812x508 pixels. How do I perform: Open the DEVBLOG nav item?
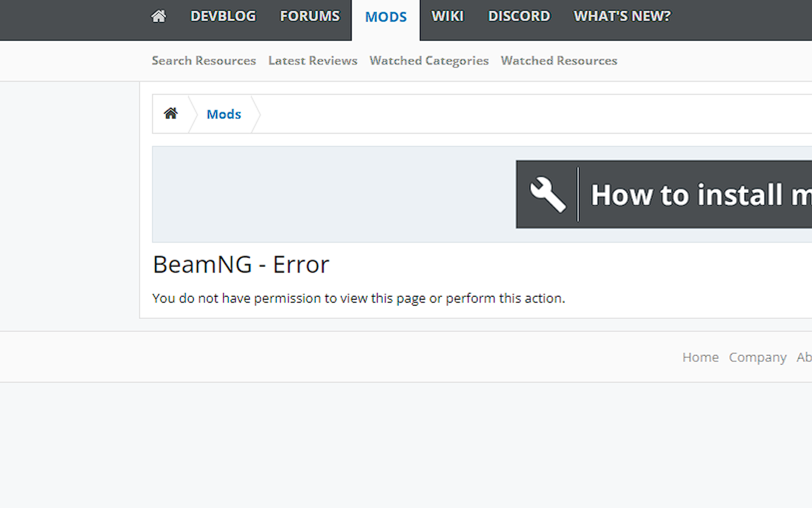pyautogui.click(x=223, y=16)
